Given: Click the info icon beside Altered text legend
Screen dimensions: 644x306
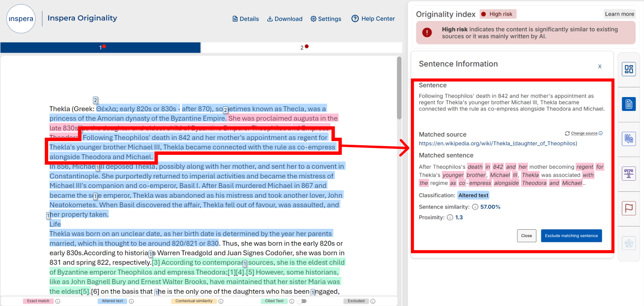Looking at the screenshot, I should 131,301.
